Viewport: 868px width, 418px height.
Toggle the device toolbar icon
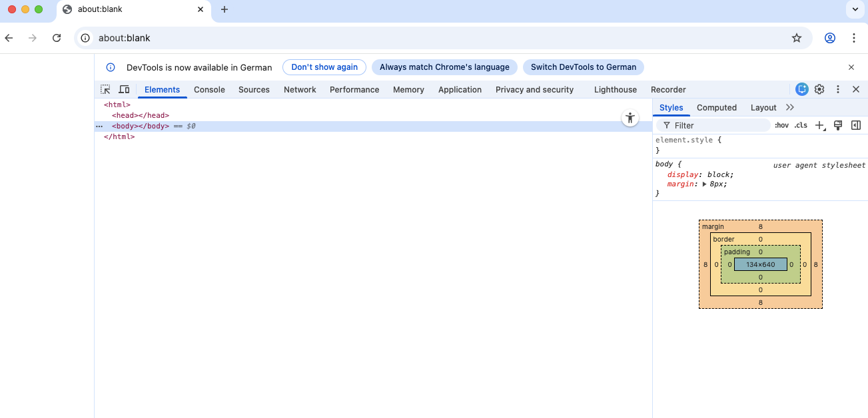click(x=124, y=89)
